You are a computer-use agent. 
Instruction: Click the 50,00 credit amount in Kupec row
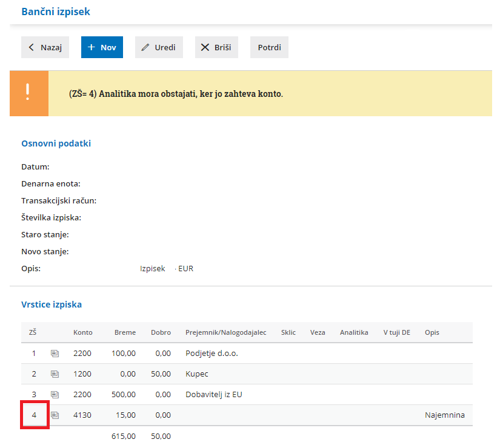[x=161, y=374]
